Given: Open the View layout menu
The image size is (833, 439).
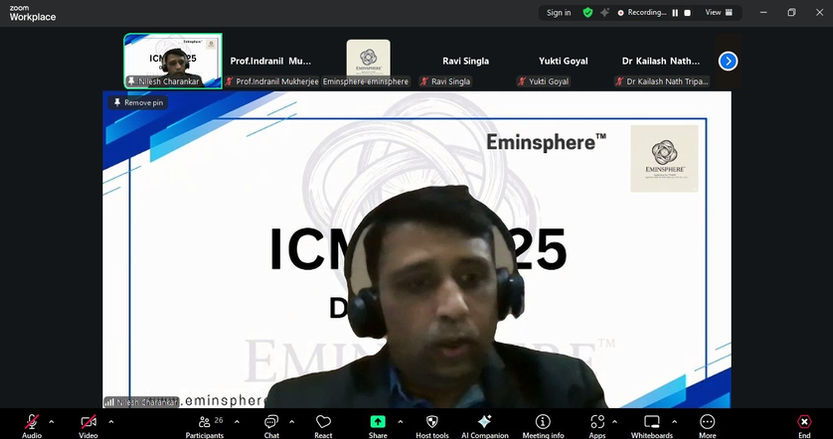Looking at the screenshot, I should click(x=719, y=13).
